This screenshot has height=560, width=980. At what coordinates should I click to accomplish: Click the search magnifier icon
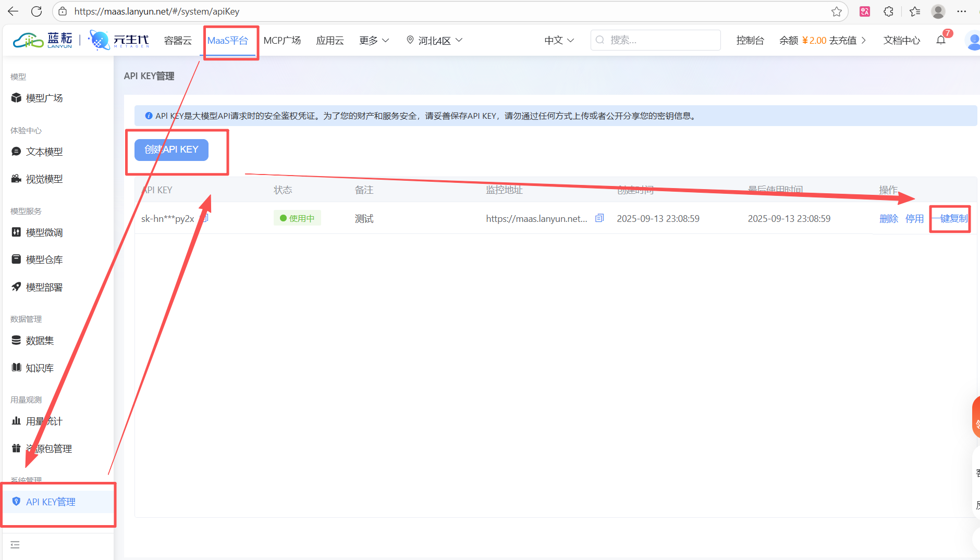point(600,40)
